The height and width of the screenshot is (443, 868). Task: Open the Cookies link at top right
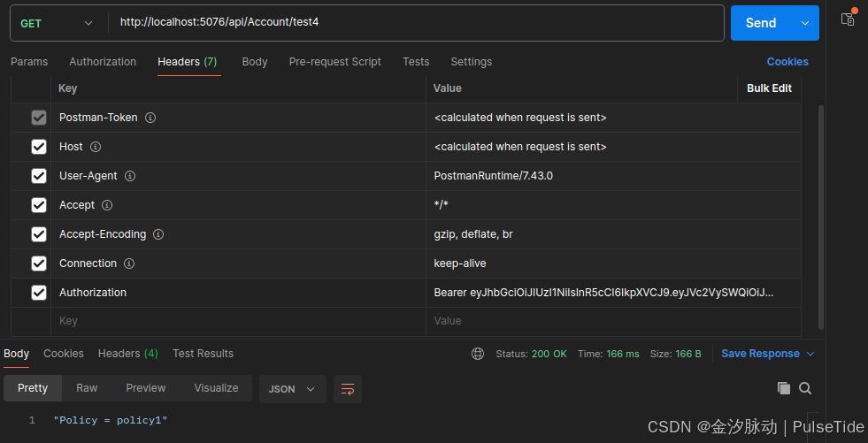pyautogui.click(x=787, y=62)
